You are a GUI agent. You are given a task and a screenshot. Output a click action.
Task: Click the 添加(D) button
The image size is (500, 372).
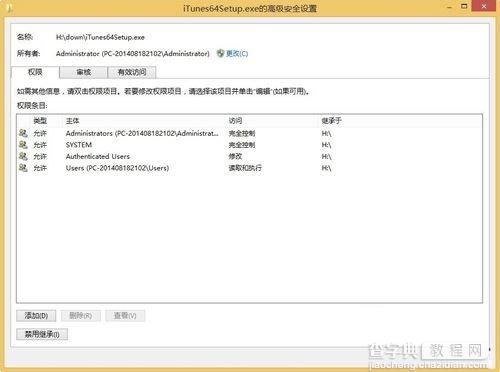(36, 315)
